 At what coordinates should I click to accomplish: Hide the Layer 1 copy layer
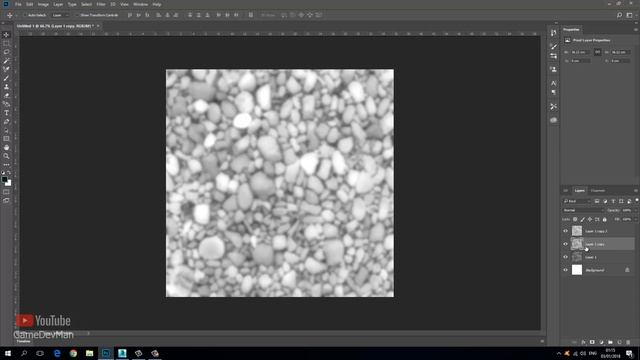click(565, 244)
